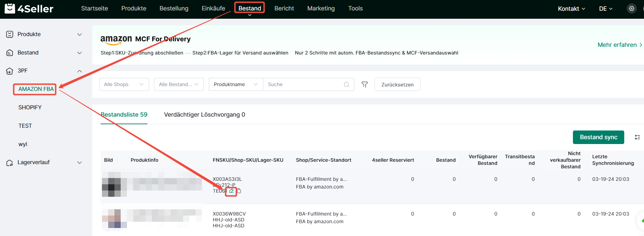Click the edit pencil icon next to TE06
This screenshot has height=236, width=644.
point(231,191)
